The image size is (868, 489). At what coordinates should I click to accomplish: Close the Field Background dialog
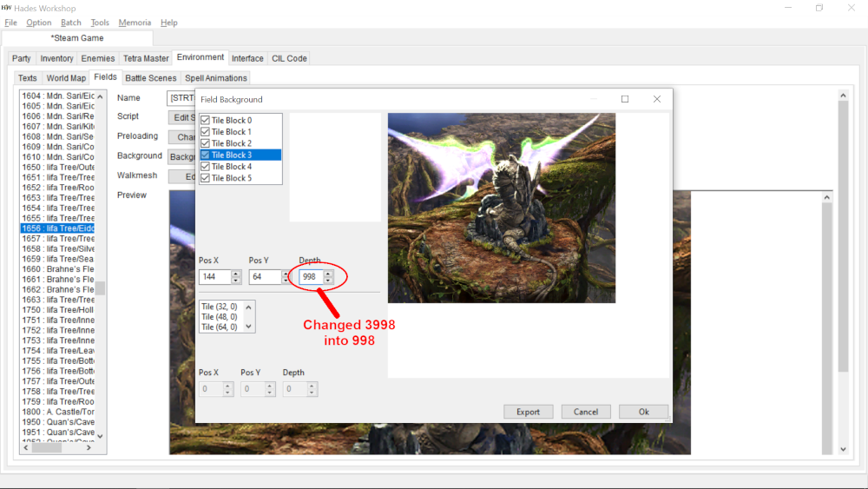[x=657, y=99]
